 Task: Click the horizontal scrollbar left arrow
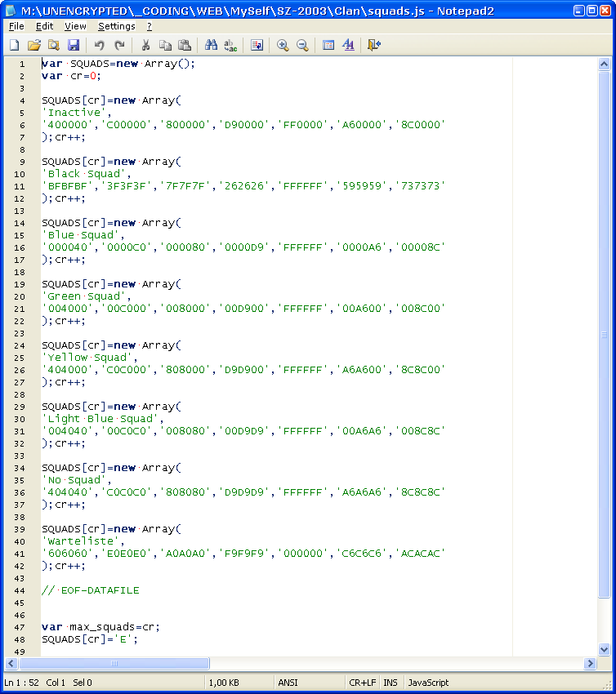(11, 663)
